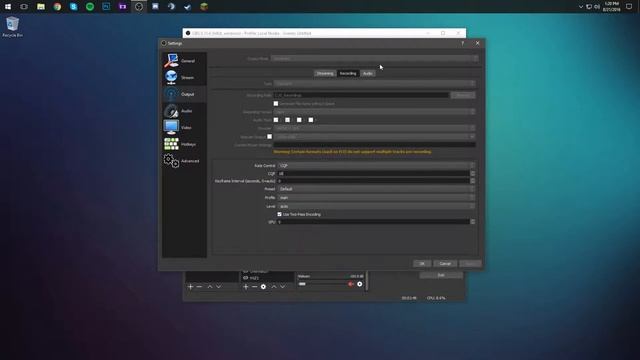Toggle audio track 4 checkbox

click(x=311, y=120)
